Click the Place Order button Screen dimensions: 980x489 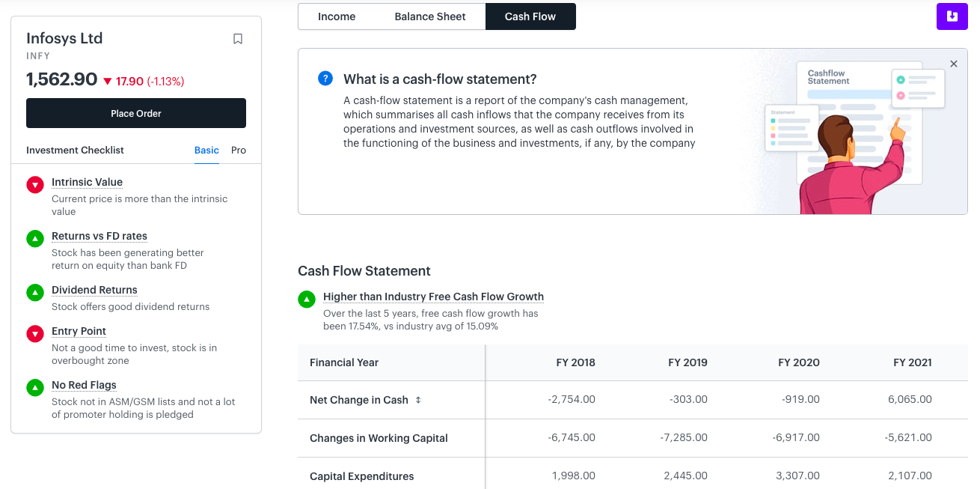(x=136, y=113)
